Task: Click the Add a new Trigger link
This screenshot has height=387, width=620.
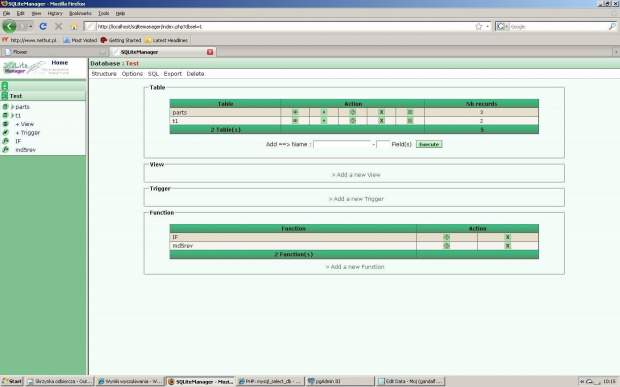Action: (356, 199)
